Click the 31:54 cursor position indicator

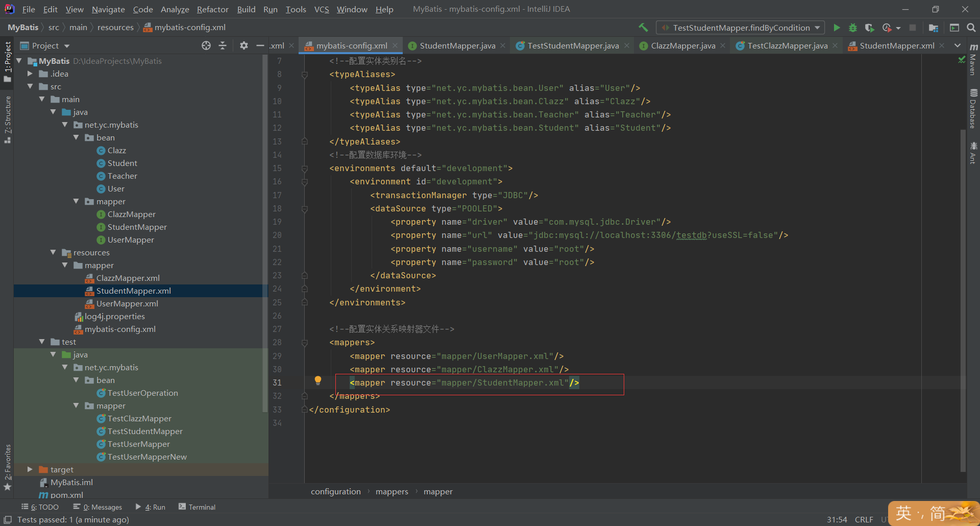[x=837, y=519]
